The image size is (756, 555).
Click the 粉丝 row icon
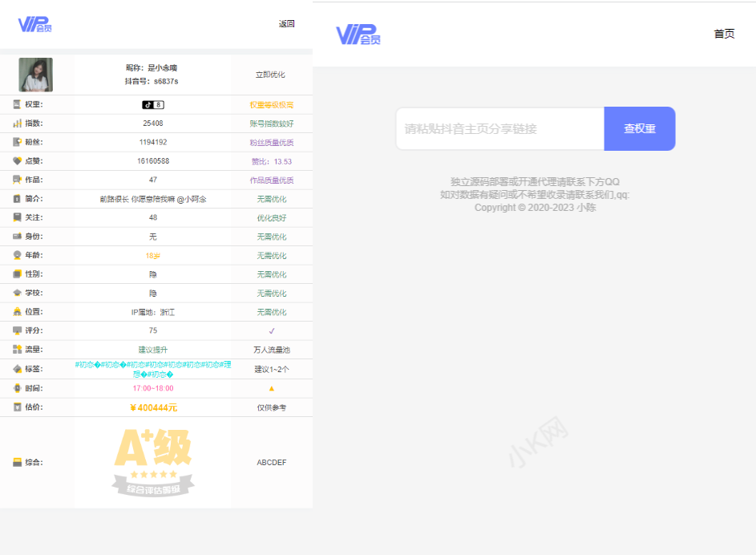17,142
